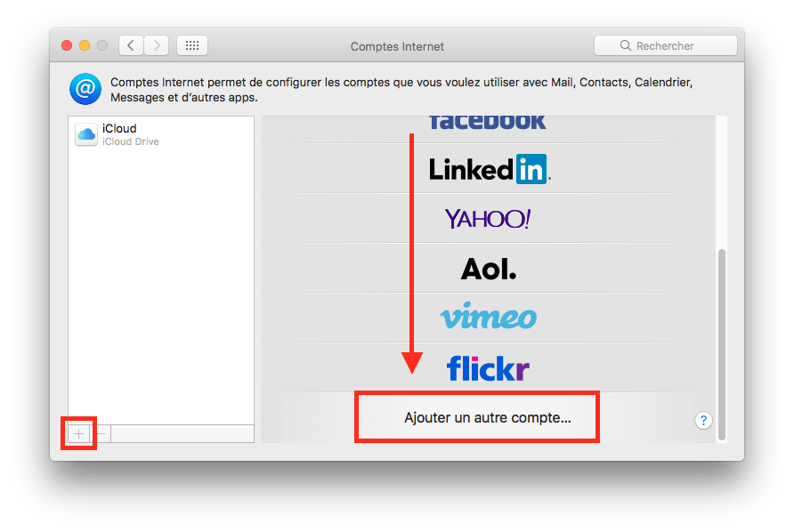Select the iCloud account in sidebar

point(161,134)
